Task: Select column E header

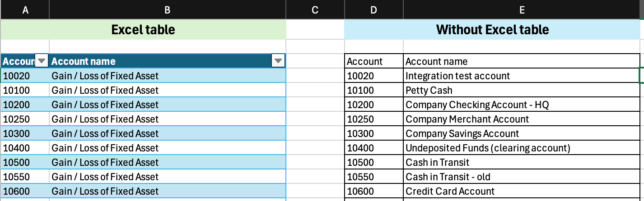Action: coord(522,9)
